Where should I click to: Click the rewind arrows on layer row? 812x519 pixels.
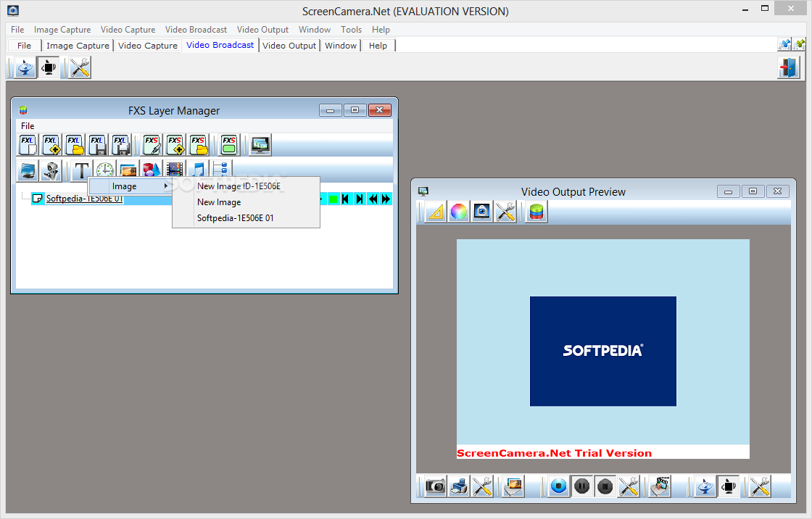click(373, 199)
